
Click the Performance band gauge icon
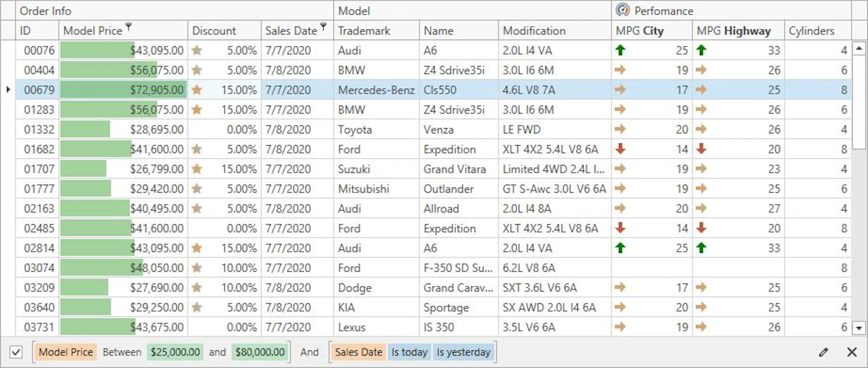[x=623, y=10]
